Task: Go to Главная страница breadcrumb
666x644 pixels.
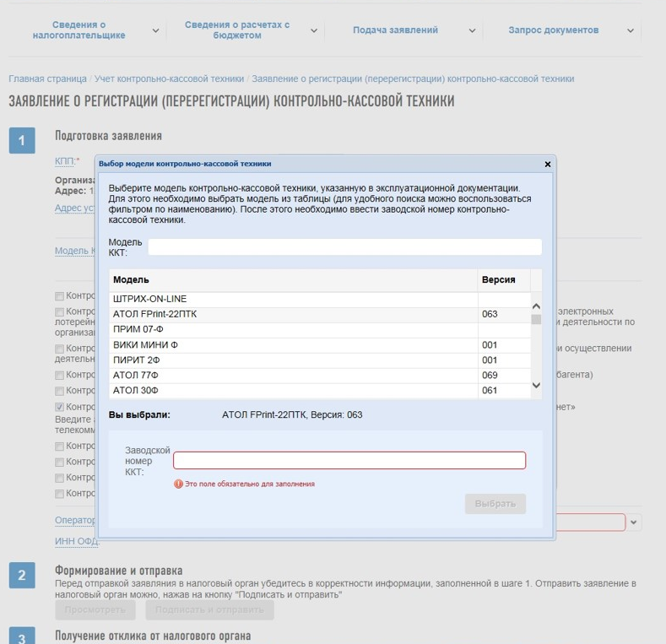Action: tap(47, 79)
